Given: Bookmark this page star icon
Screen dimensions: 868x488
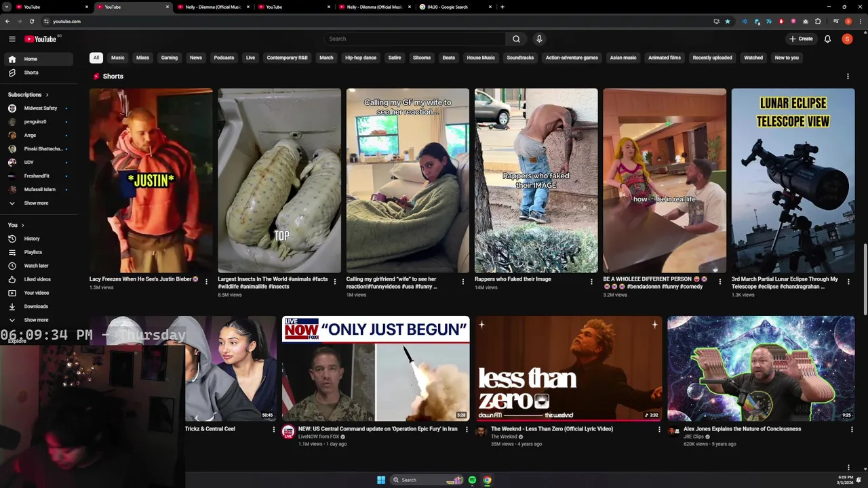Looking at the screenshot, I should pyautogui.click(x=728, y=21).
